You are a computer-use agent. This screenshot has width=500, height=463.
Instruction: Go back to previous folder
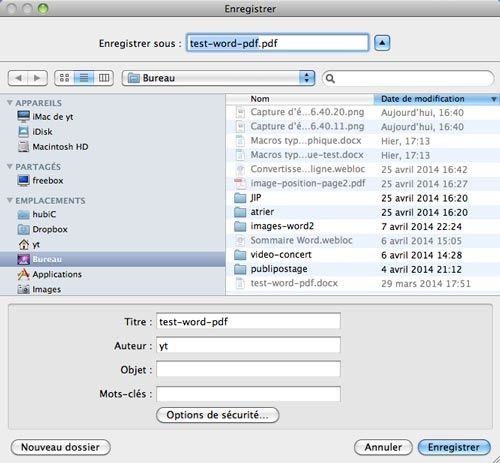(x=18, y=78)
